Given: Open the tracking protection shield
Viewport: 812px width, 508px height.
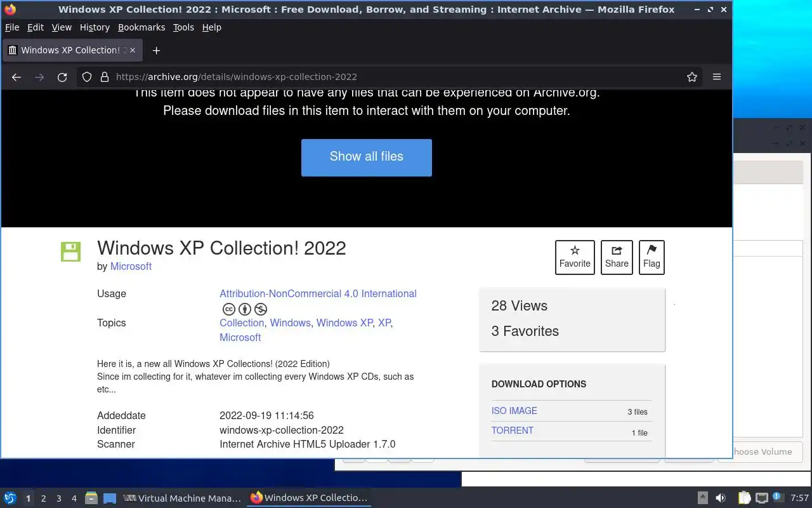Looking at the screenshot, I should click(87, 77).
